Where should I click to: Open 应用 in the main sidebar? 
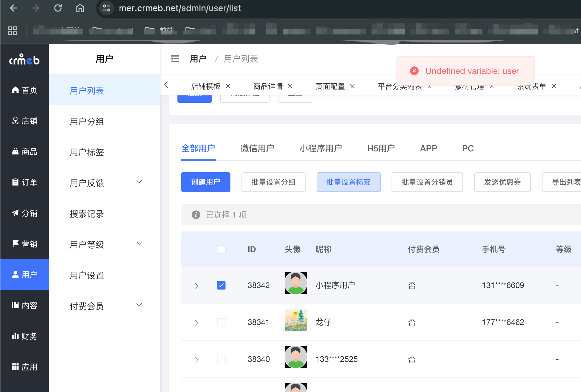coord(25,367)
